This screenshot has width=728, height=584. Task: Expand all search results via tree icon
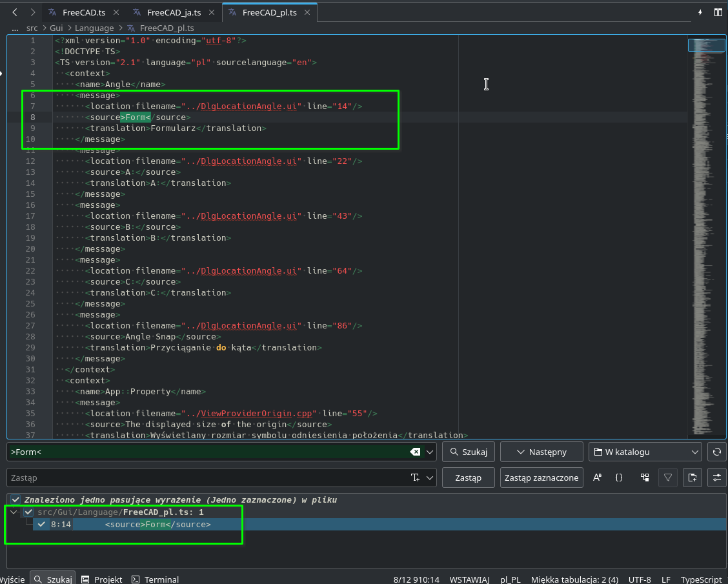tap(645, 478)
